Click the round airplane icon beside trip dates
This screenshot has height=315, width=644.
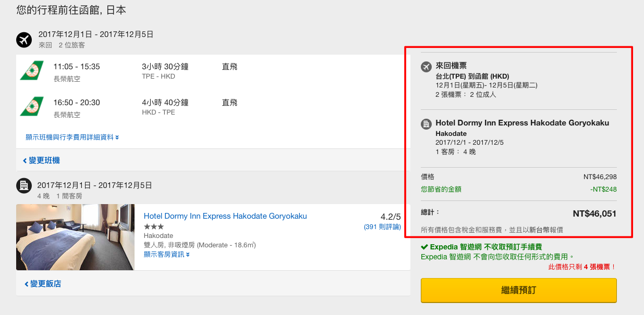[24, 40]
